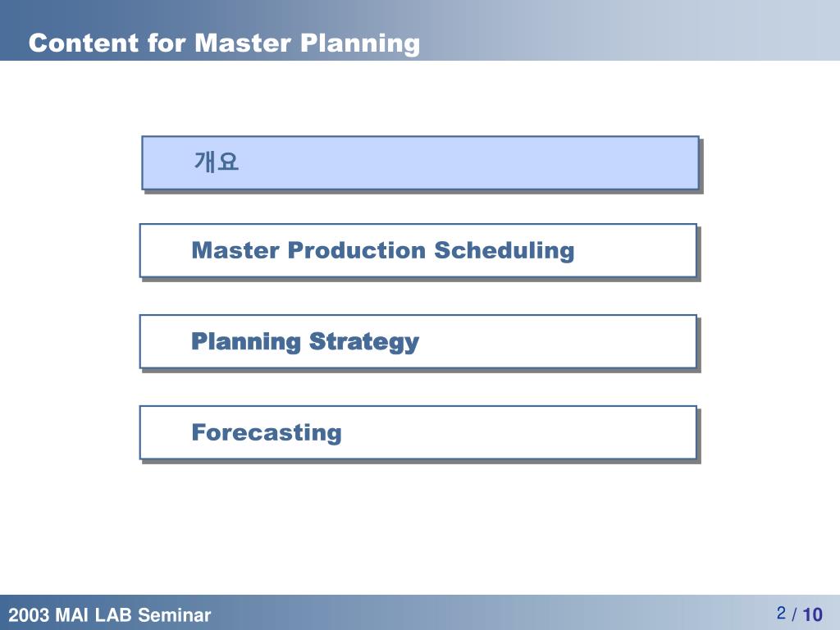This screenshot has width=840, height=630.
Task: Click the 2003 MAI LAB Seminar footer text
Action: [x=110, y=614]
